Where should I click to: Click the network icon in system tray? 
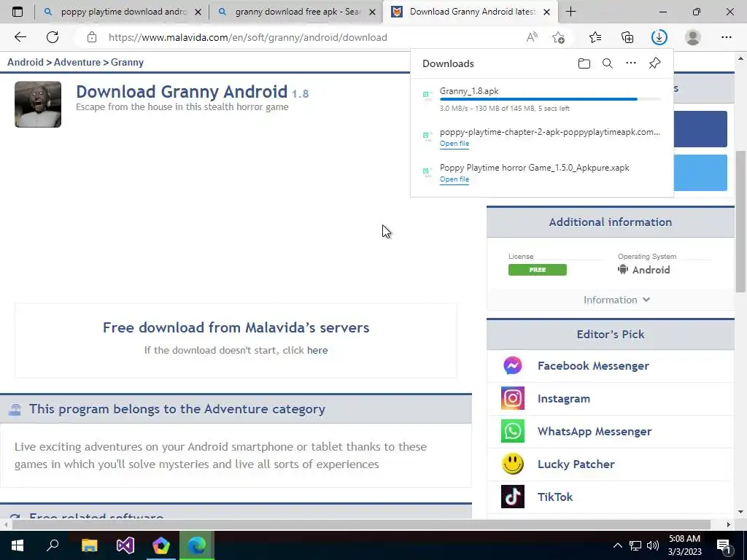[x=635, y=545]
